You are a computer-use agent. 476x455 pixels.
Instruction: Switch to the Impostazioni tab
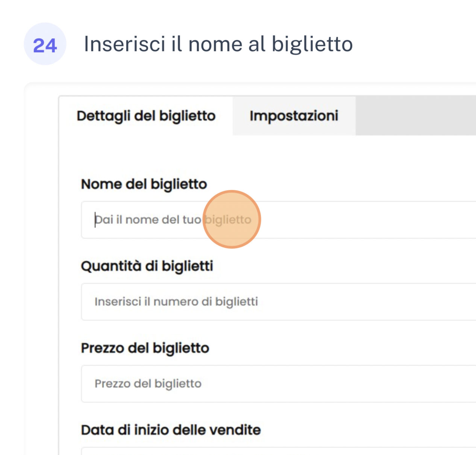pyautogui.click(x=294, y=116)
